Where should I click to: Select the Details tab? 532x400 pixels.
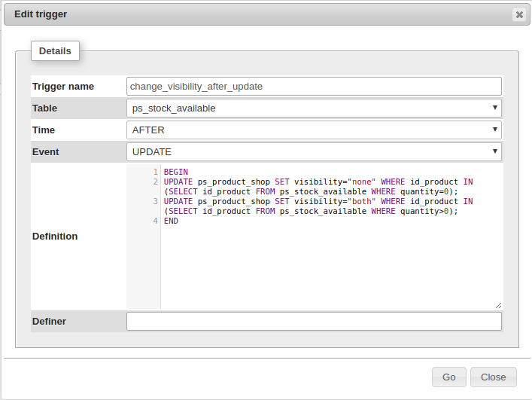55,51
